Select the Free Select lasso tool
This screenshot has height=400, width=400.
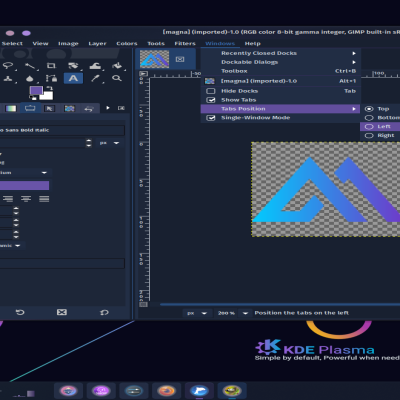[8, 66]
